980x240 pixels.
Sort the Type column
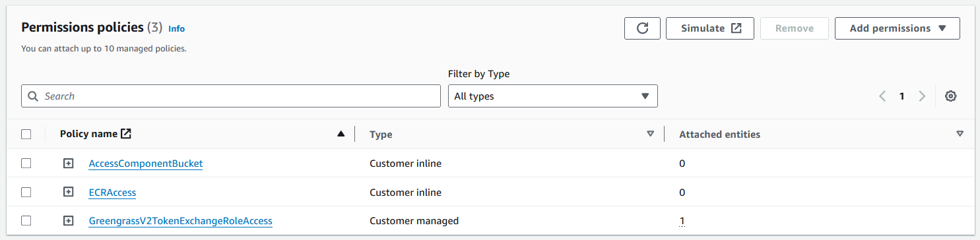pyautogui.click(x=650, y=134)
